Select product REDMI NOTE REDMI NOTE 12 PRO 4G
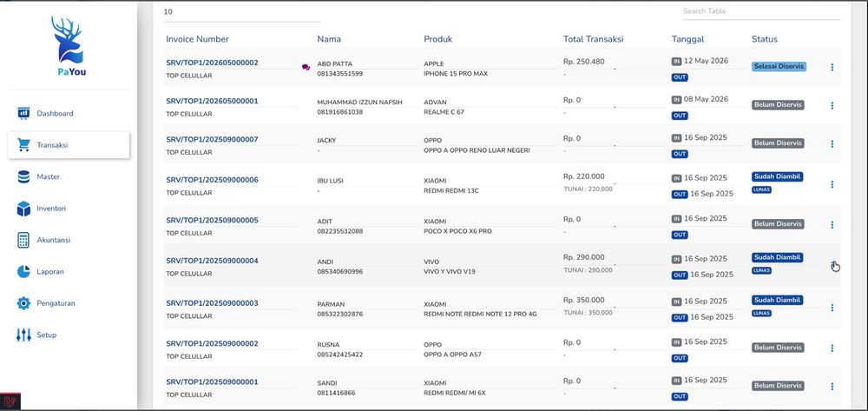This screenshot has width=868, height=411. (x=480, y=314)
